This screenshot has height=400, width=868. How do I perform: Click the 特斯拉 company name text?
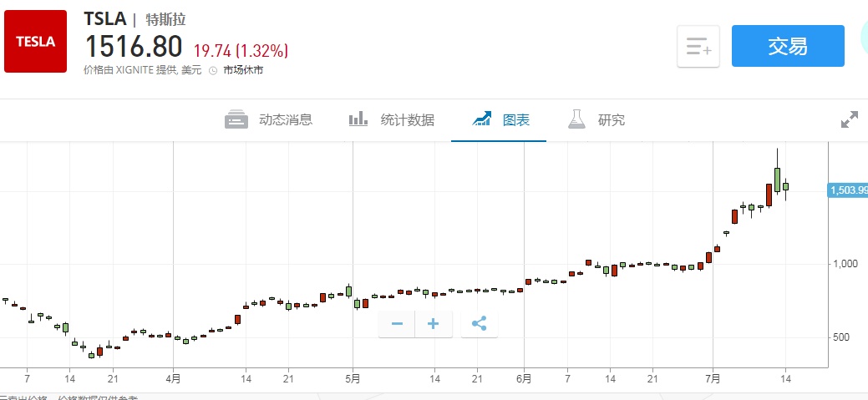(x=165, y=20)
